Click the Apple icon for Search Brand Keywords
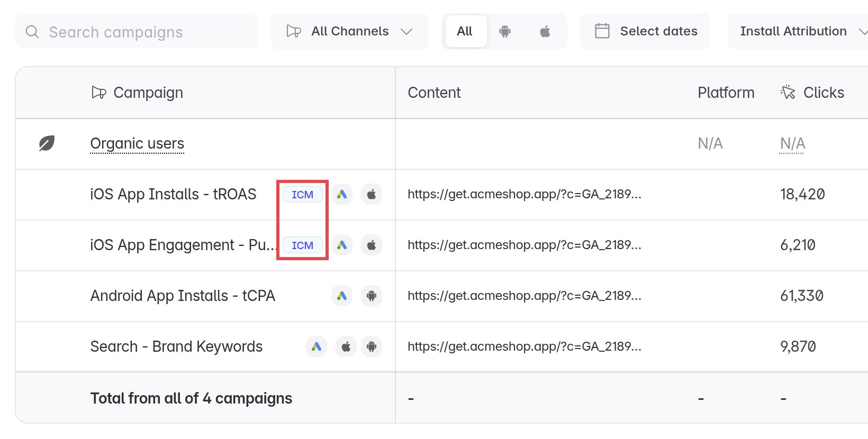 (x=346, y=347)
